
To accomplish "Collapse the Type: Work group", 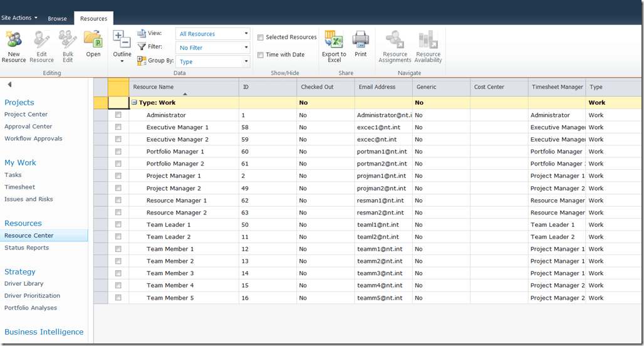I will (x=134, y=103).
